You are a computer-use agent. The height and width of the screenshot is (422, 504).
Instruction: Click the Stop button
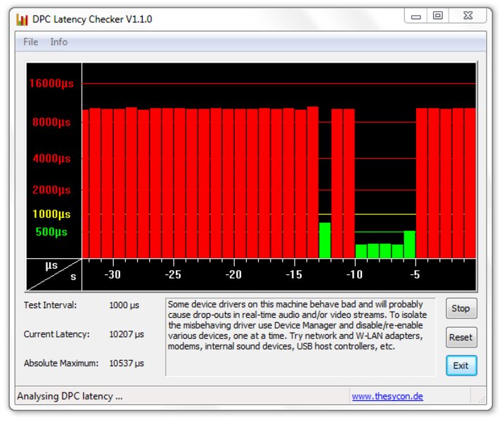pos(461,308)
